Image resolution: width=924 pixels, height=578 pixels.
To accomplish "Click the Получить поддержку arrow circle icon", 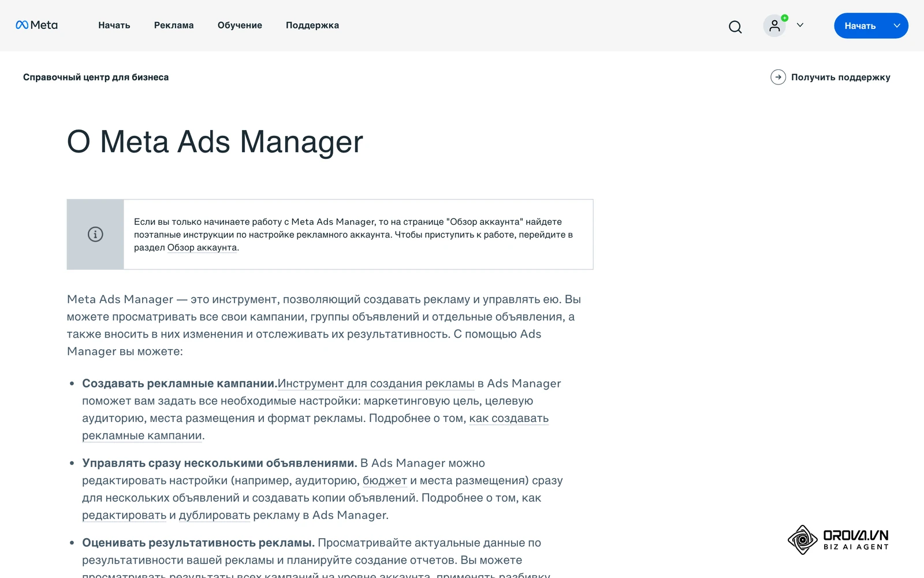I will pyautogui.click(x=778, y=77).
